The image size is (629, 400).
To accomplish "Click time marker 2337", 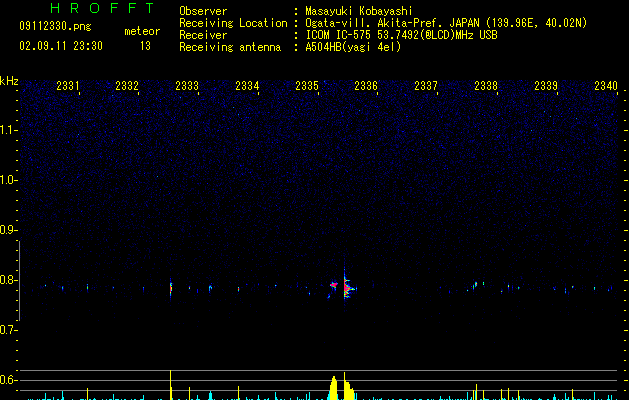I will [426, 85].
